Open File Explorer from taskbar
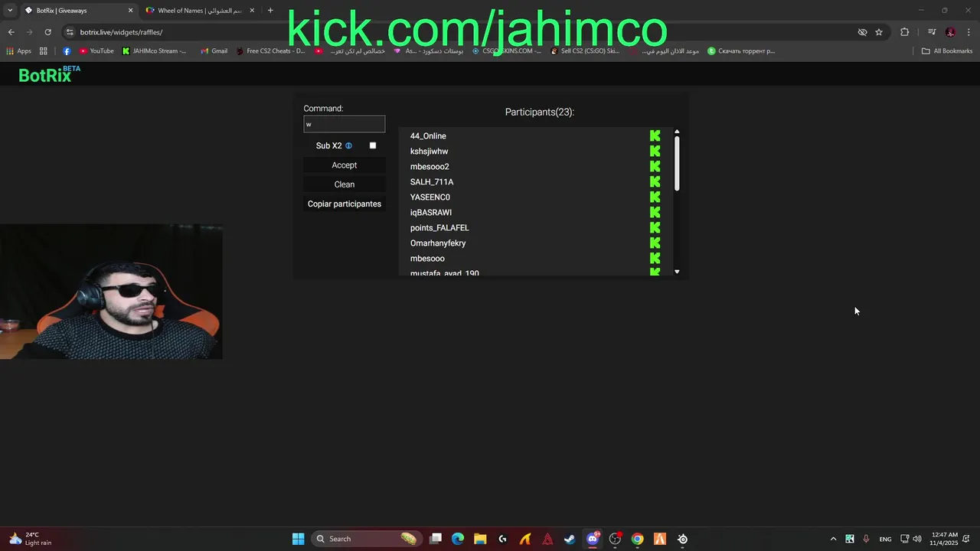Image resolution: width=980 pixels, height=551 pixels. (480, 539)
